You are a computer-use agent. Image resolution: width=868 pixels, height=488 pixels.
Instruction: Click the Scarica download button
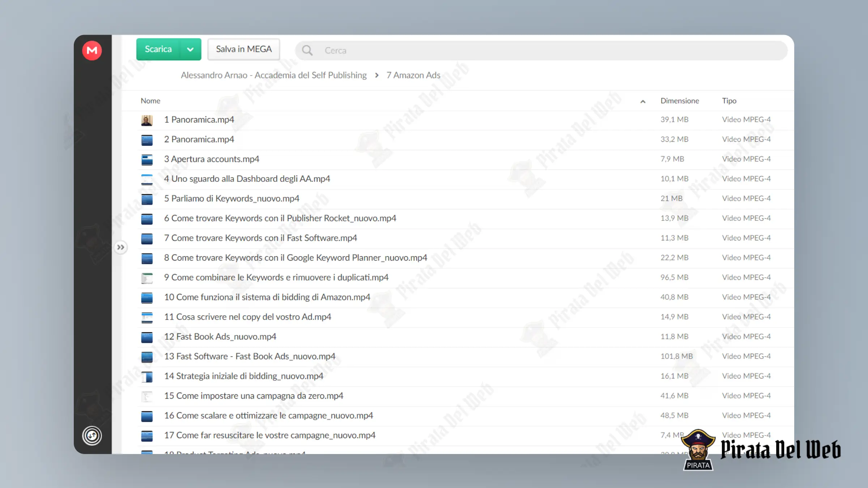click(x=158, y=49)
